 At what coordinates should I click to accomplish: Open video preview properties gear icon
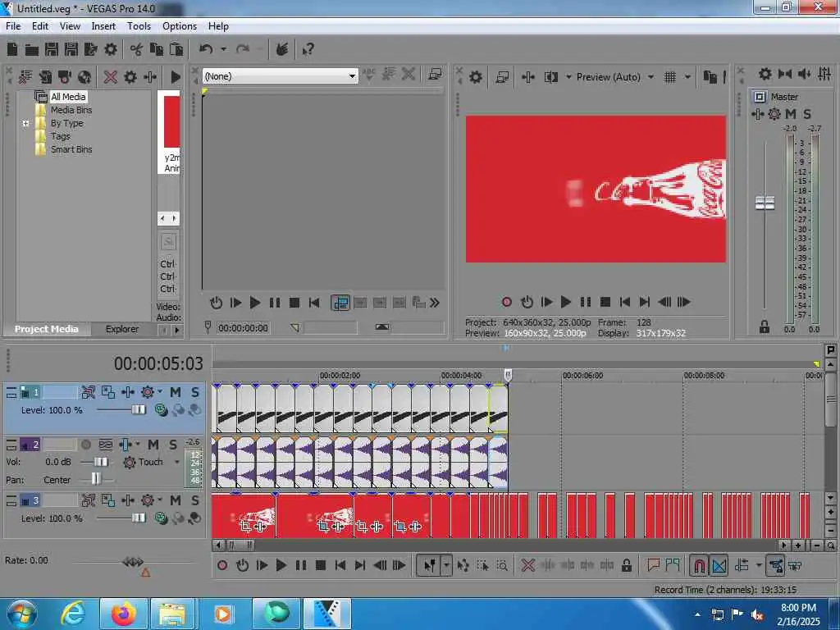point(475,77)
